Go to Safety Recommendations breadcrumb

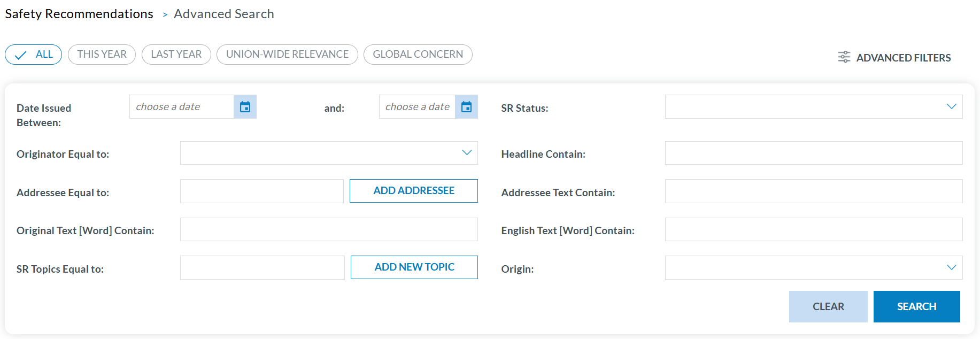[x=79, y=14]
